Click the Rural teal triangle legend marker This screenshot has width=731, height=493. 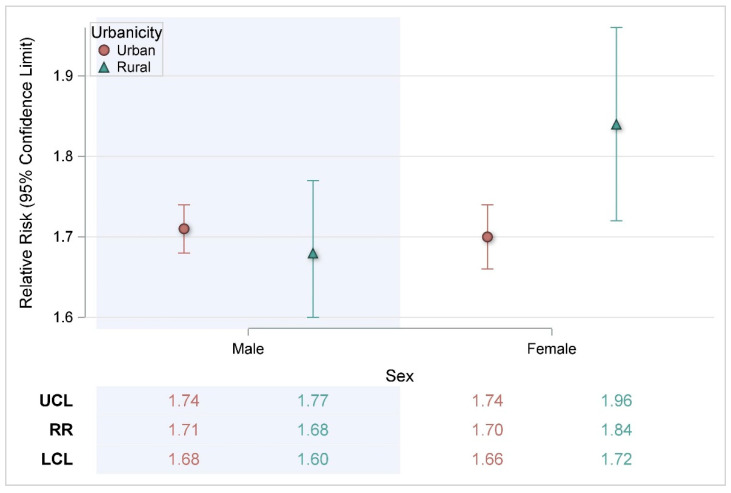[104, 68]
